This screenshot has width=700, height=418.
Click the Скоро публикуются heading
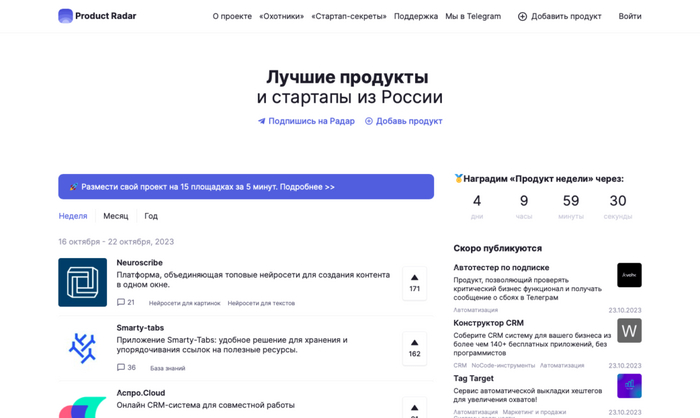[497, 248]
